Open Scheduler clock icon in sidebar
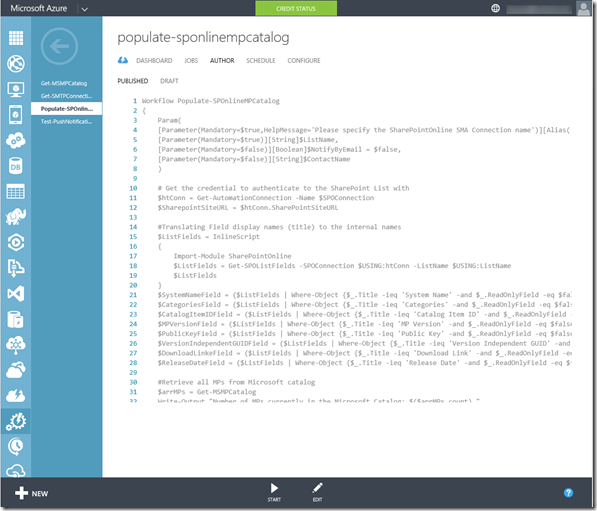597x511 pixels. (16, 447)
